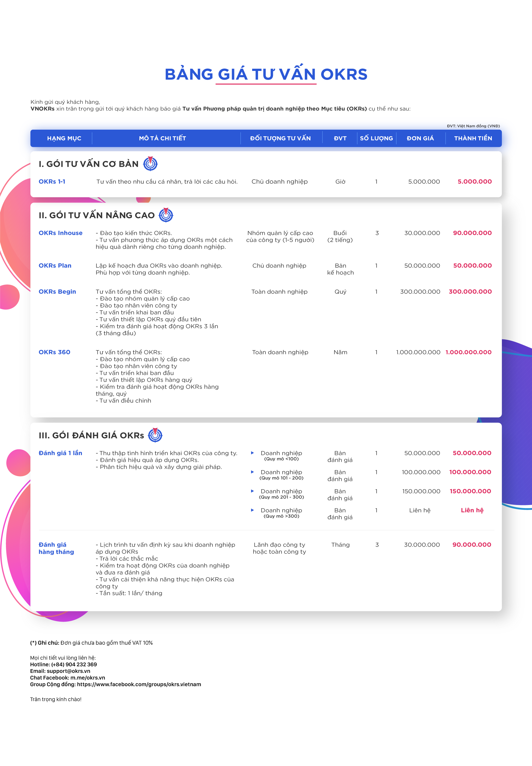Viewport: 532px width, 766px height.
Task: Click the Đánh giá 1 lần item name
Action: point(60,453)
